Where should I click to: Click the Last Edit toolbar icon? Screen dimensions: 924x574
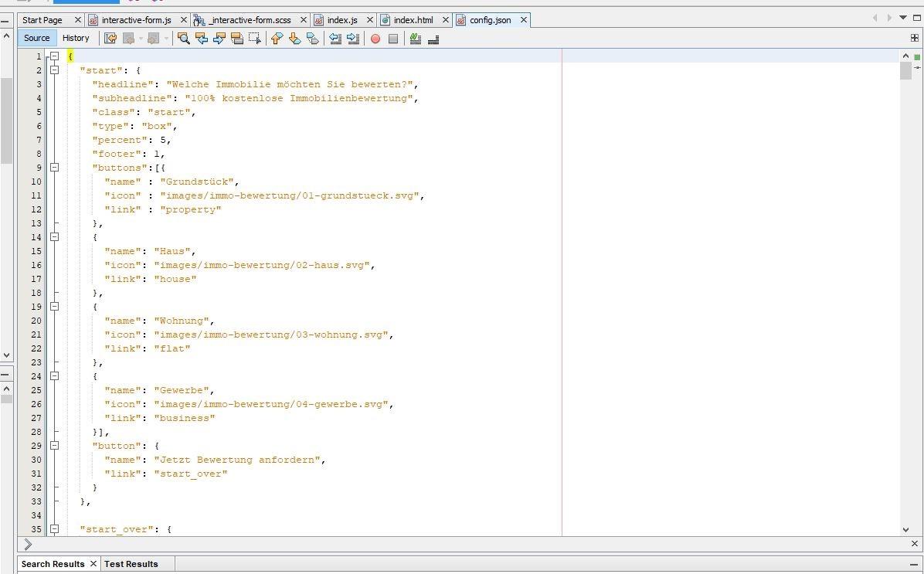point(110,38)
